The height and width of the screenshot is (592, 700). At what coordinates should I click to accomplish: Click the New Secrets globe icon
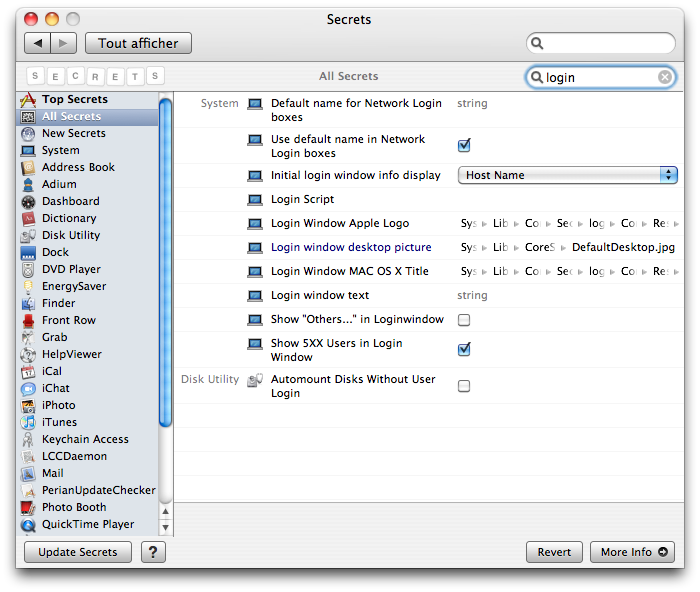pos(28,133)
